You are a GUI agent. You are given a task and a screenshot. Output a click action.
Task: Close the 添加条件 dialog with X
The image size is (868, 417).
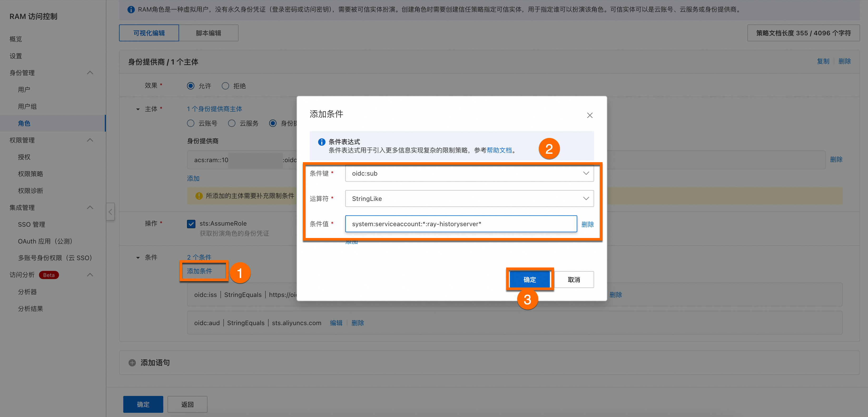589,115
